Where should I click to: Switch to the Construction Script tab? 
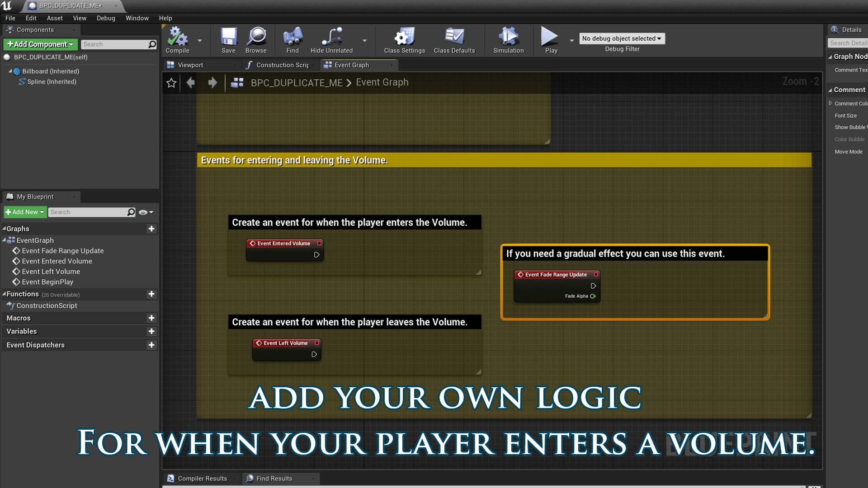click(282, 65)
